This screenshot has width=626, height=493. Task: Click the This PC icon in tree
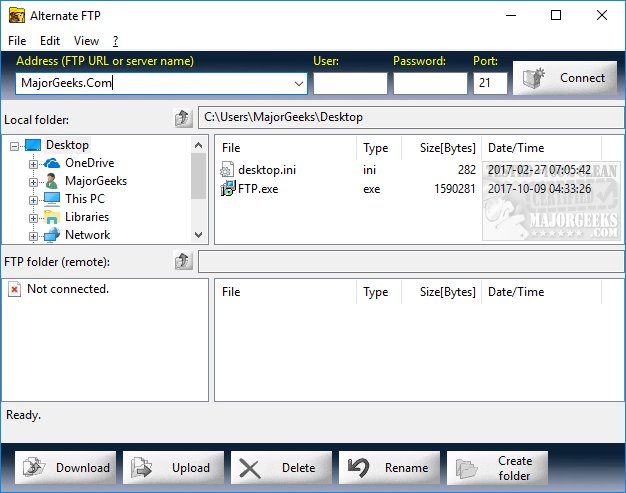[52, 199]
